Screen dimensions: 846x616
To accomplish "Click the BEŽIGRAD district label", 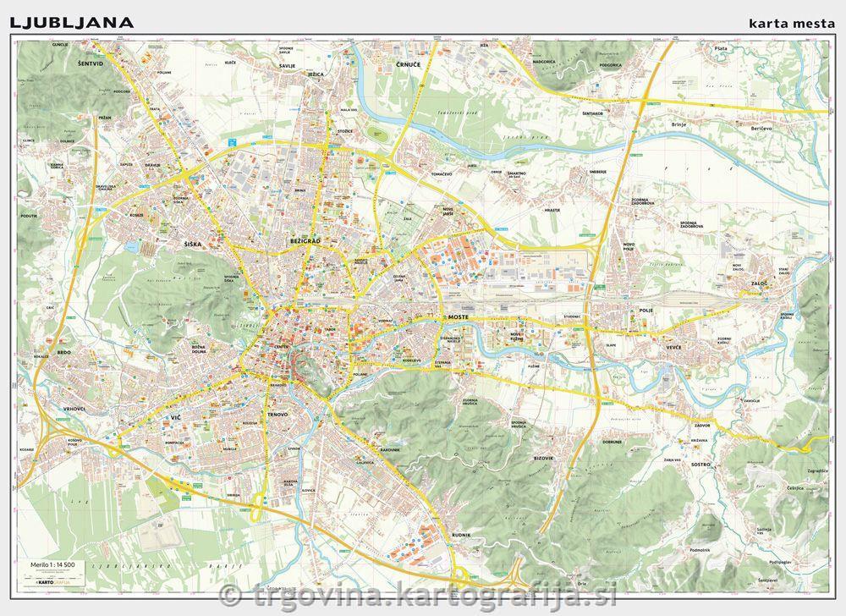I will point(305,240).
